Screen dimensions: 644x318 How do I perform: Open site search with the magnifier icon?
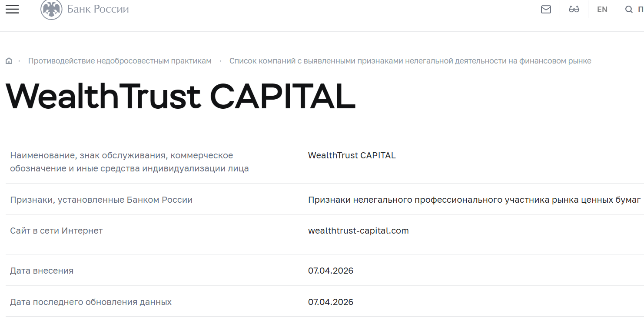click(629, 9)
